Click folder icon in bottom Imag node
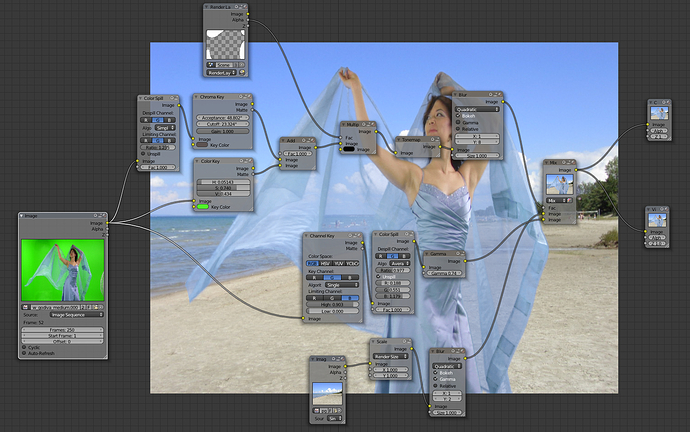The width and height of the screenshot is (690, 432). click(x=335, y=410)
